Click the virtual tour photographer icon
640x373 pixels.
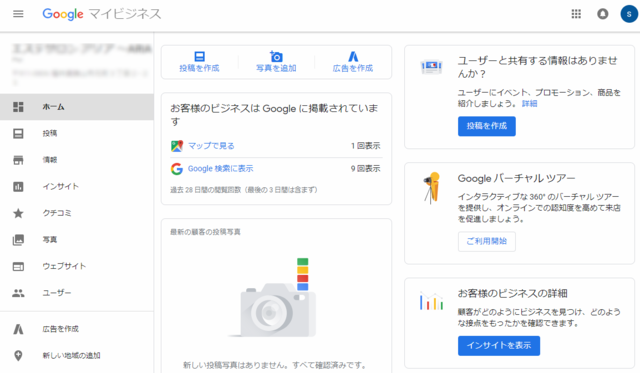[x=432, y=188]
